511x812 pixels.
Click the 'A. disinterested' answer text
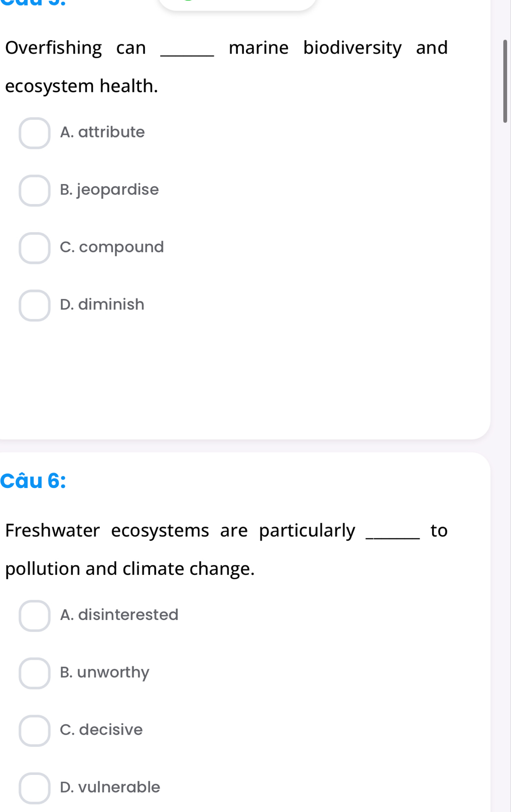(119, 615)
